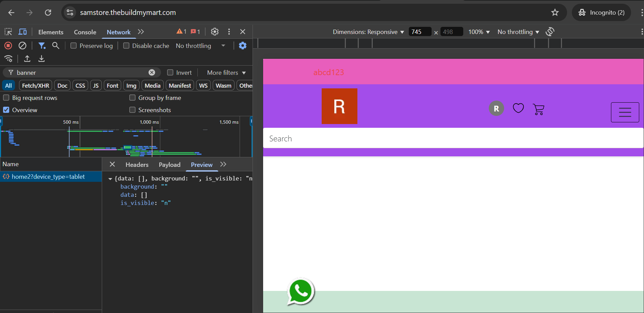Clear the network log
Screen dimensions: 644x313
click(x=22, y=46)
